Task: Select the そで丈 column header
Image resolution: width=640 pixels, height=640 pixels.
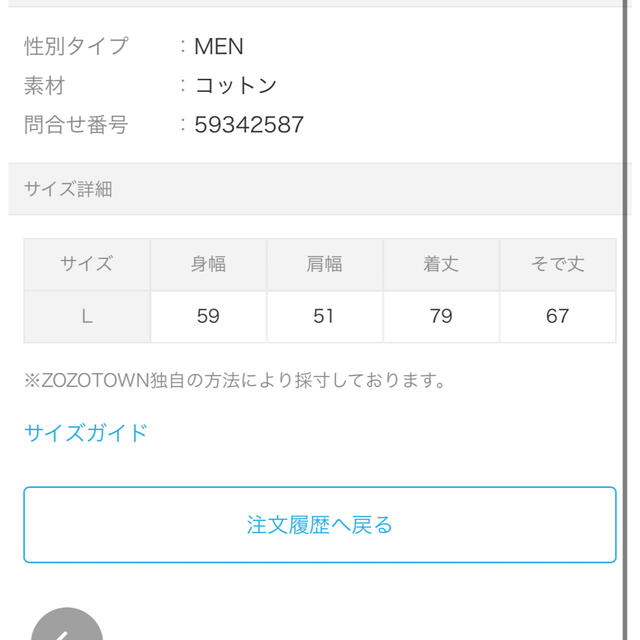Action: point(558,264)
